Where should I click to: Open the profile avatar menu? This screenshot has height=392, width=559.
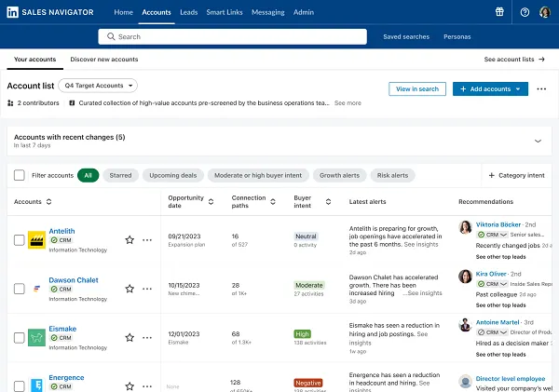544,12
